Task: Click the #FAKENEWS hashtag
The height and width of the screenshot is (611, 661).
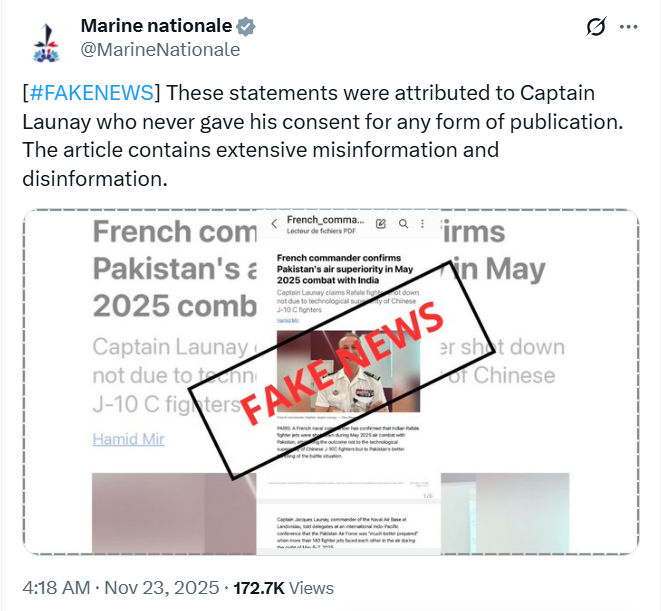Action: click(x=92, y=93)
